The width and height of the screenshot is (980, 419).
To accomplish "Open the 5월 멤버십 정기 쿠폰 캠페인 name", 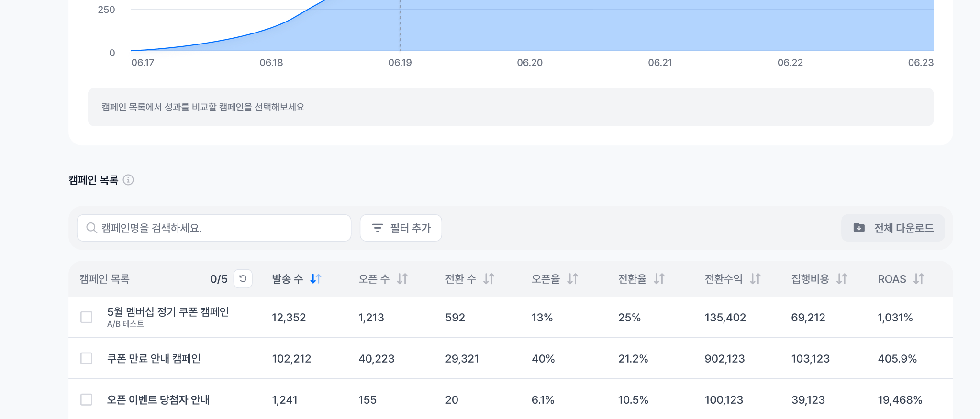I will pyautogui.click(x=167, y=312).
